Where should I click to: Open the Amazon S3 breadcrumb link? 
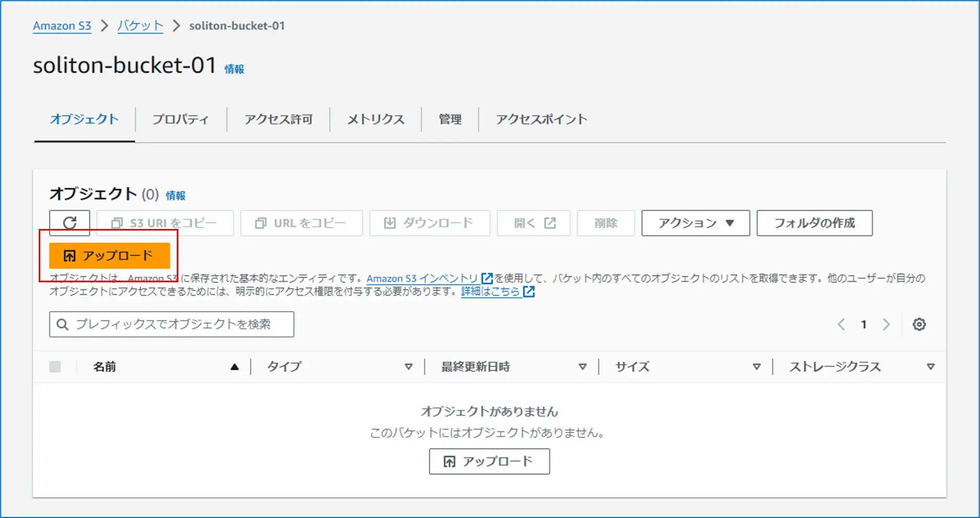(62, 26)
